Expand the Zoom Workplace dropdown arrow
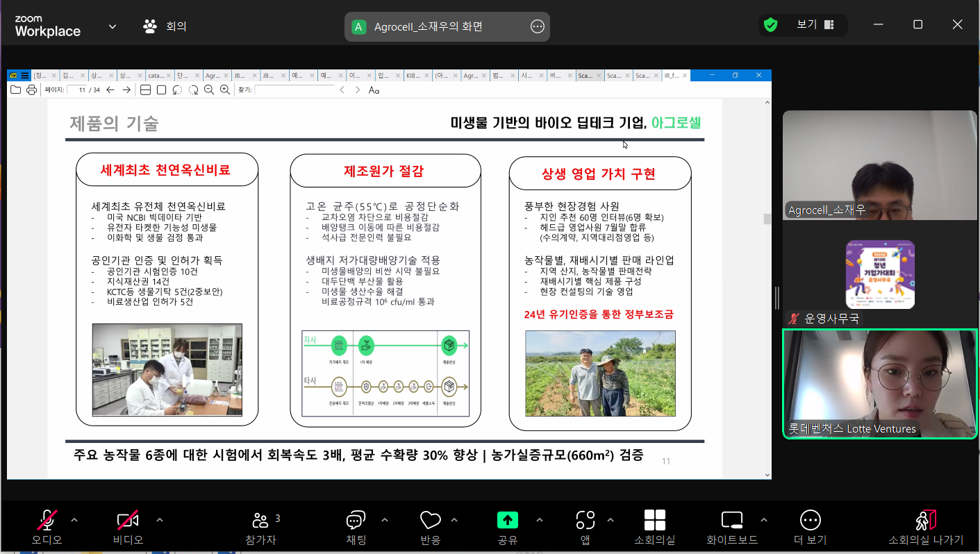This screenshot has height=554, width=980. [x=113, y=26]
